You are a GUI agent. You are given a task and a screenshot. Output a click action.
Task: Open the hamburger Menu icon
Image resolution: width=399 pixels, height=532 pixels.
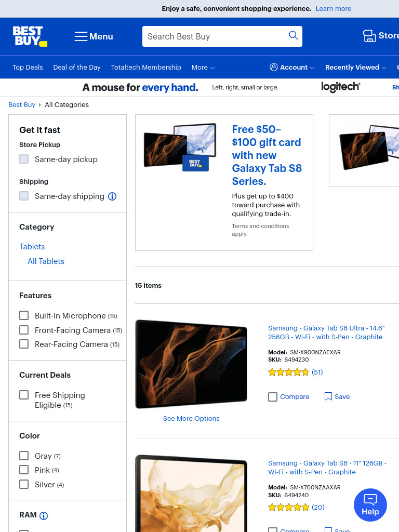pos(81,36)
